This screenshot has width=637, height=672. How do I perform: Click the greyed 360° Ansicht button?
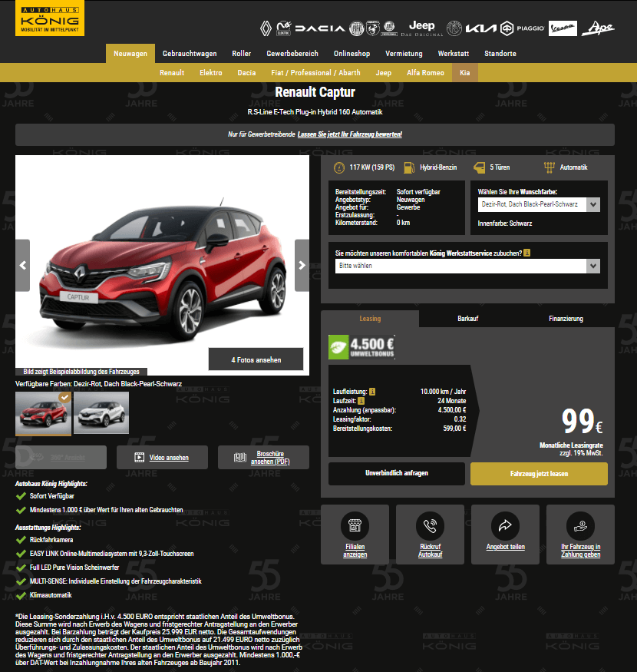click(61, 457)
